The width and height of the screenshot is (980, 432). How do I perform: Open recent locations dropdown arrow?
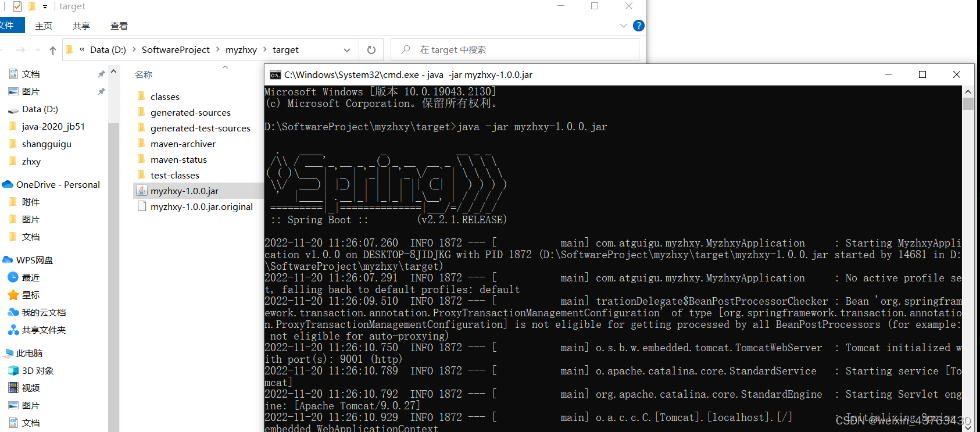38,50
